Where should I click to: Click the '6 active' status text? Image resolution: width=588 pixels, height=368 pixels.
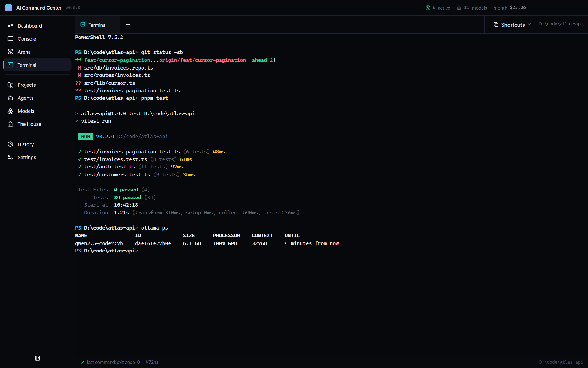click(x=441, y=8)
